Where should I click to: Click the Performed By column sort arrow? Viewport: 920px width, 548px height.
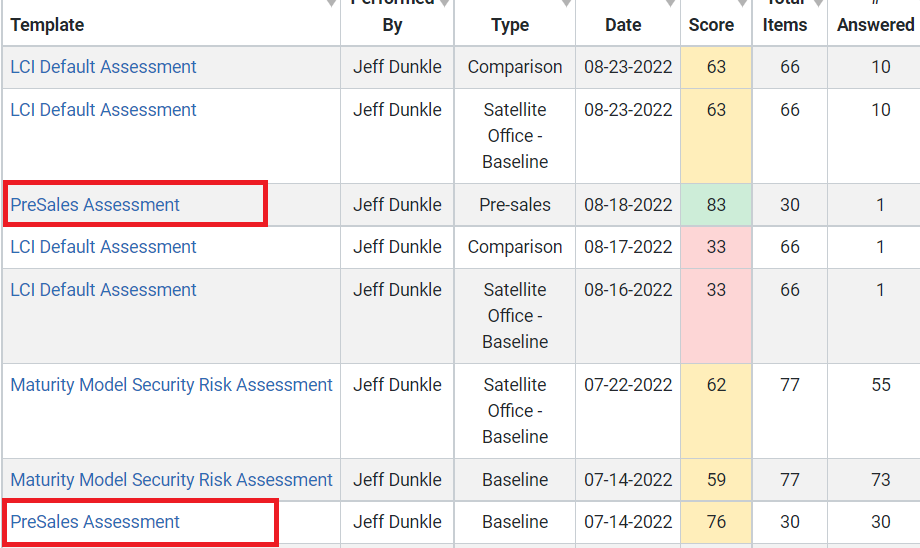pyautogui.click(x=445, y=4)
